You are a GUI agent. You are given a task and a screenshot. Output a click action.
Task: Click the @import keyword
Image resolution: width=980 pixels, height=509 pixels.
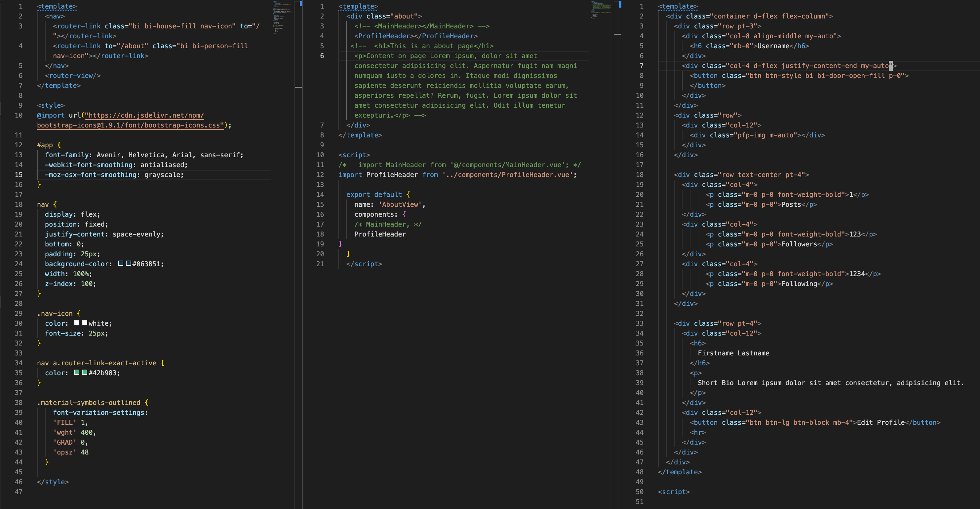(x=51, y=115)
